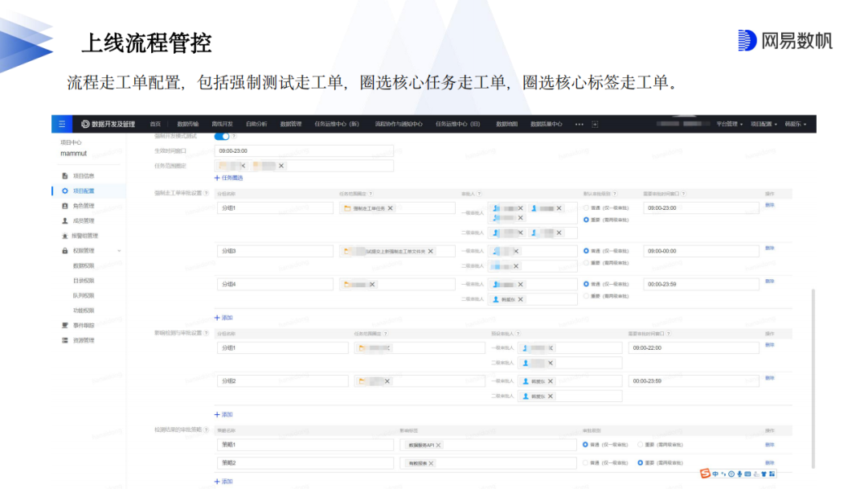Edit the 策略1 name field
The width and height of the screenshot is (868, 489).
coord(305,445)
